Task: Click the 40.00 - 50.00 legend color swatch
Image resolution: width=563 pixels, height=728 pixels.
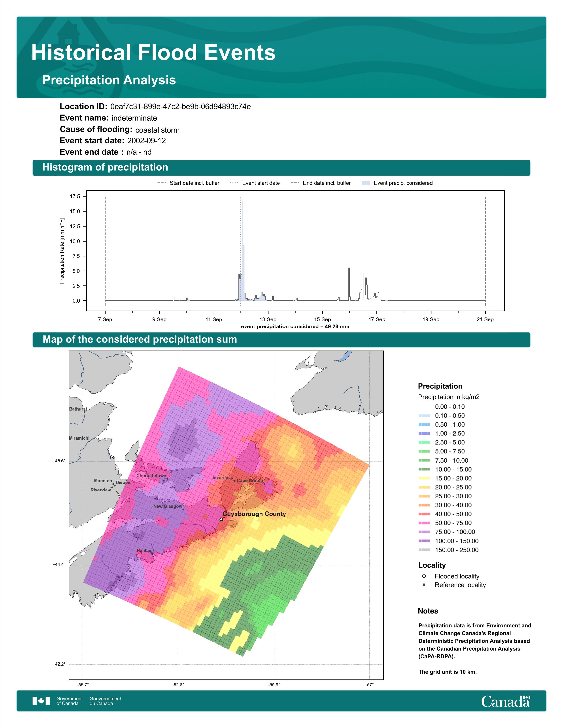Action: (x=424, y=514)
